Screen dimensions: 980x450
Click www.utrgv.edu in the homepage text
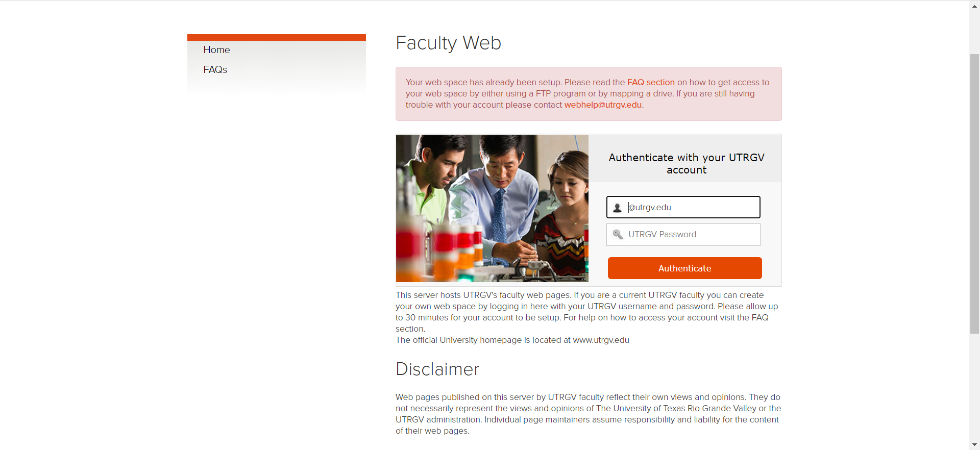pyautogui.click(x=601, y=340)
